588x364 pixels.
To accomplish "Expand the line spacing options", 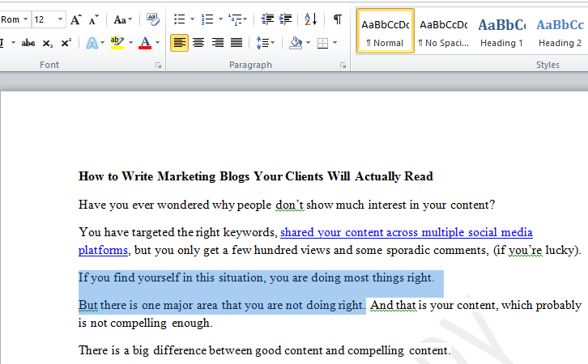I will [x=265, y=43].
